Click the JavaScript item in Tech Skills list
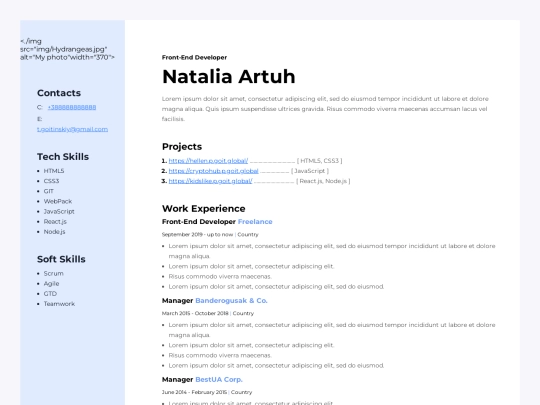540x405 pixels. click(x=59, y=211)
